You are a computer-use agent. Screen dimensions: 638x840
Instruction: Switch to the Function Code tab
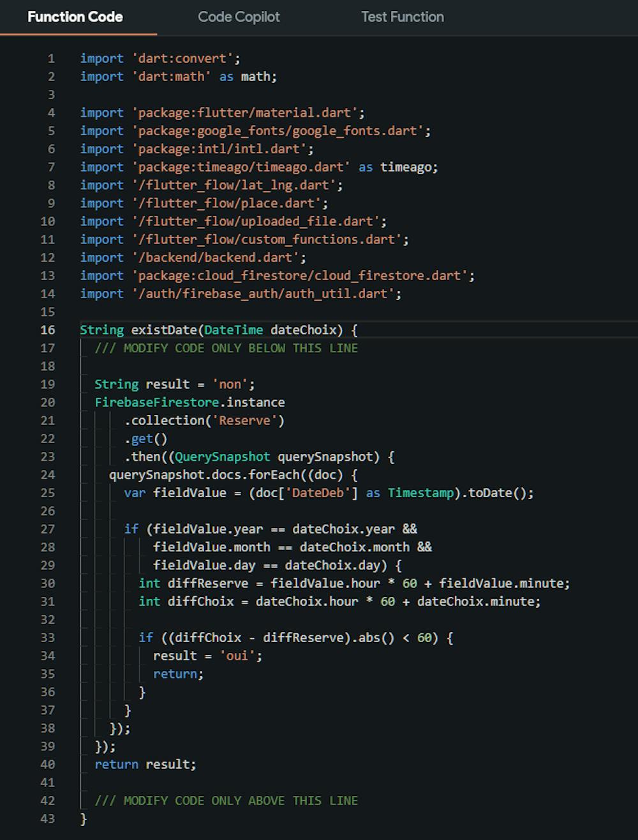coord(75,17)
